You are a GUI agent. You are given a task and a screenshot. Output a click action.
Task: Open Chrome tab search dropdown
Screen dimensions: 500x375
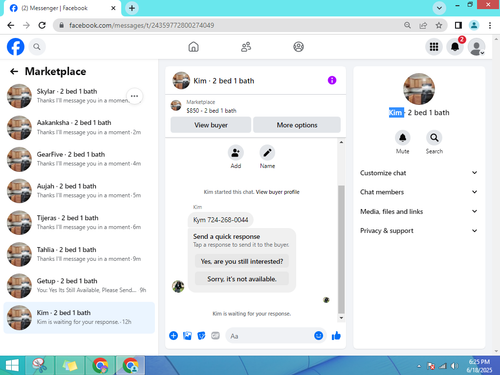point(439,8)
